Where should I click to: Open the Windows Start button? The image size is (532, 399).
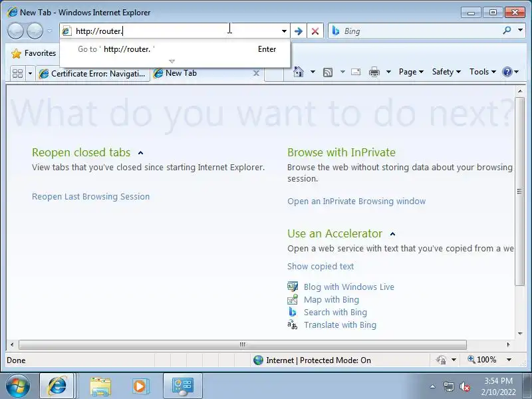18,386
